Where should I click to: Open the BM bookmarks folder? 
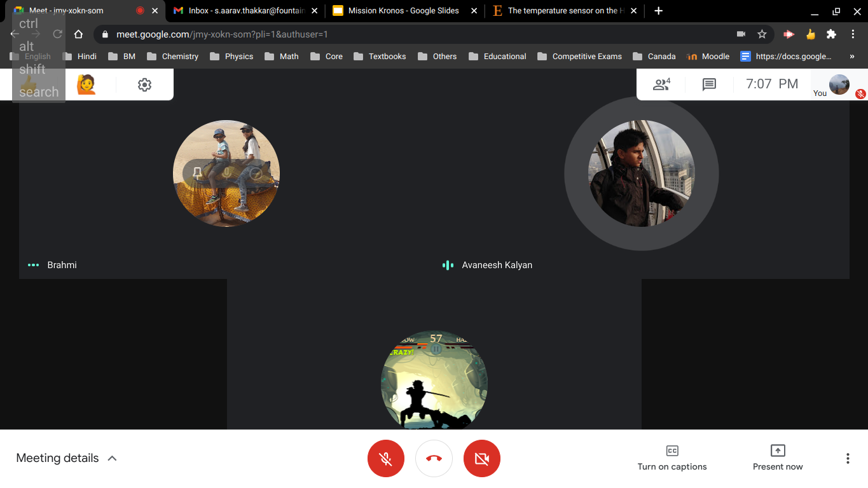click(x=121, y=57)
